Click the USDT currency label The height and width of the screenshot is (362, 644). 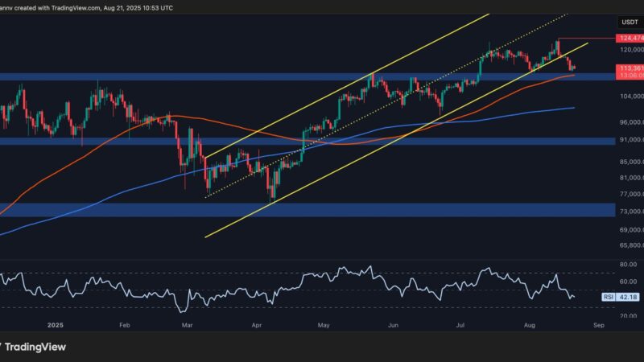(x=630, y=23)
